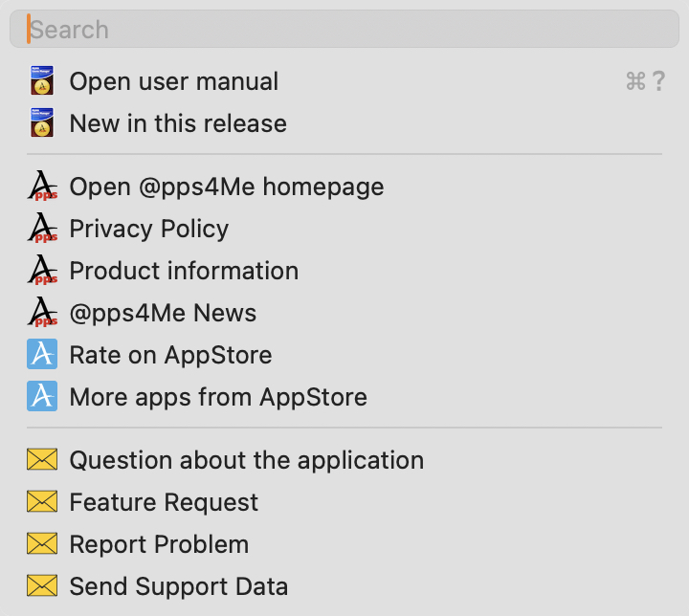Viewport: 689px width, 616px height.
Task: Choose the Rate on AppStore text label
Action: pyautogui.click(x=170, y=355)
